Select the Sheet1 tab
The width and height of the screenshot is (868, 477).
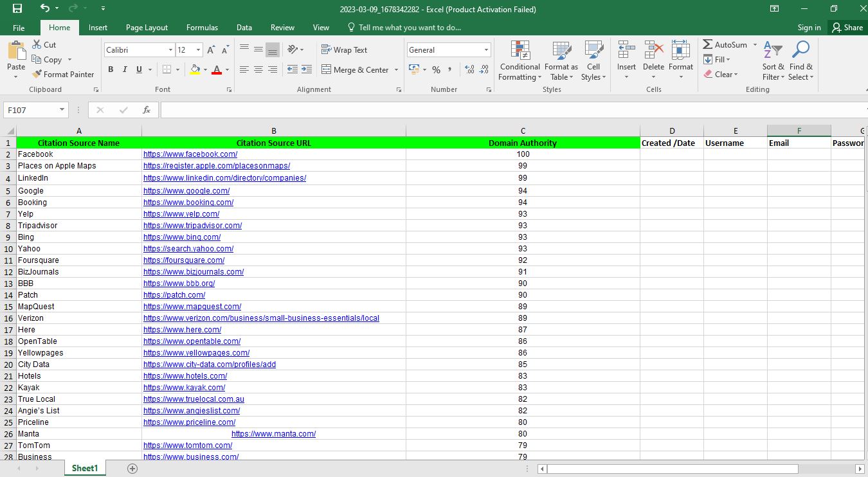(85, 469)
